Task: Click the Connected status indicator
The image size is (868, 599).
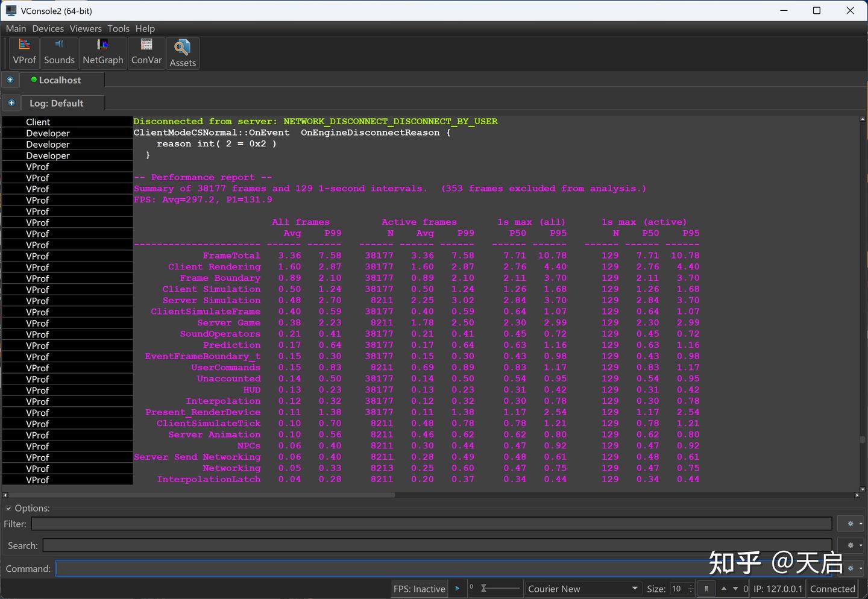Action: [x=832, y=589]
